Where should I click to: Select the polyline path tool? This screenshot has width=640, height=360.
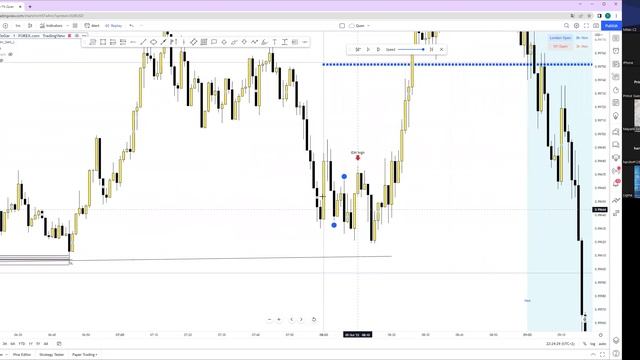point(254,42)
